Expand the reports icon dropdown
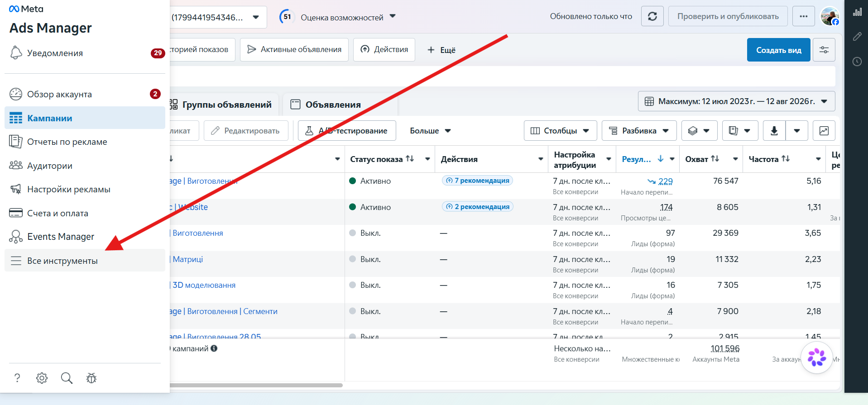The height and width of the screenshot is (405, 868). pyautogui.click(x=740, y=131)
